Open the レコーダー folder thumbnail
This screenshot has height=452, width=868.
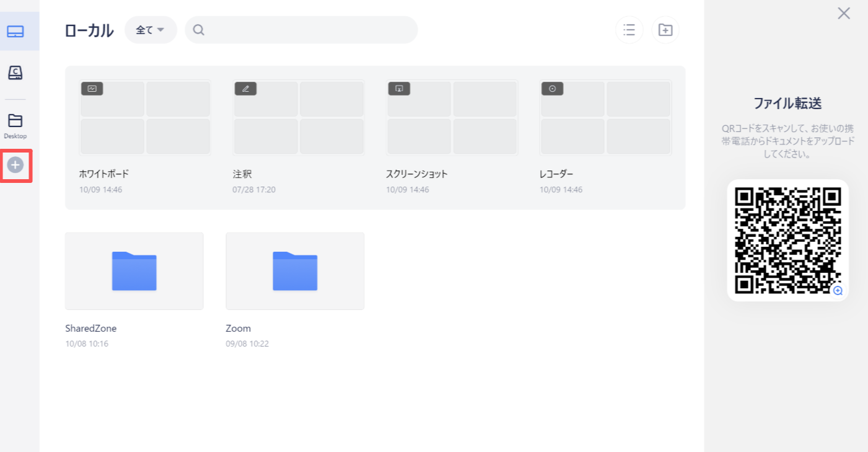tap(606, 118)
